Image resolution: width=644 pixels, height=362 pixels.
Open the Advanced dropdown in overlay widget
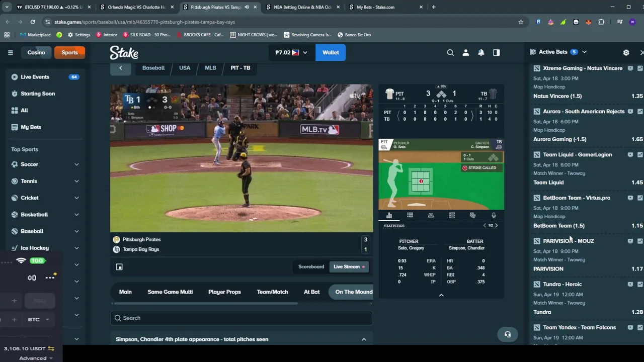point(36,358)
